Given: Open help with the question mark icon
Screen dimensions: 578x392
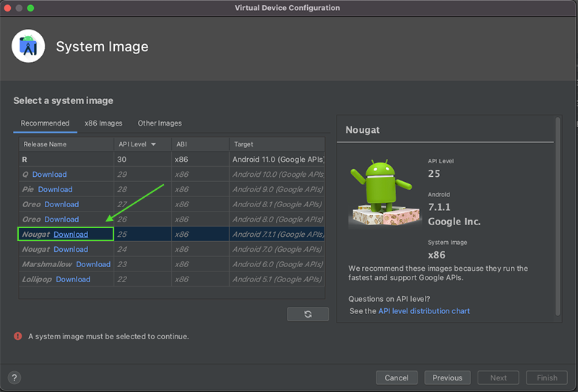Looking at the screenshot, I should click(x=14, y=378).
